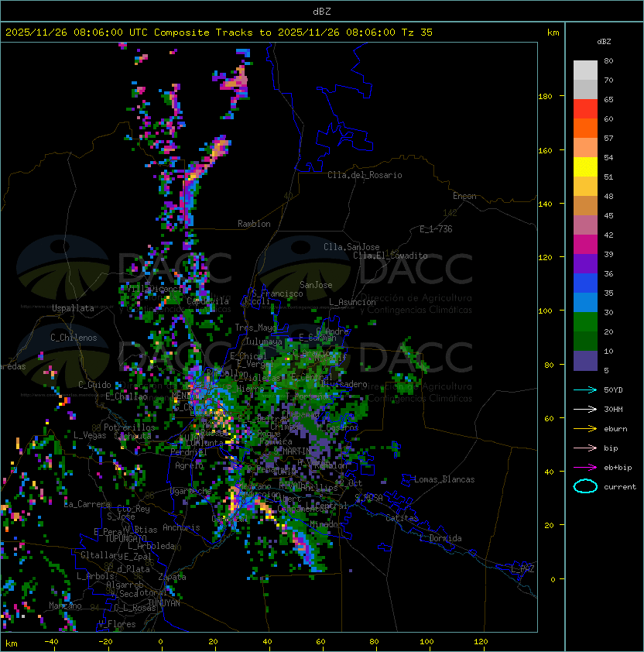Pick the red 60-65 dBZ color band

point(585,109)
